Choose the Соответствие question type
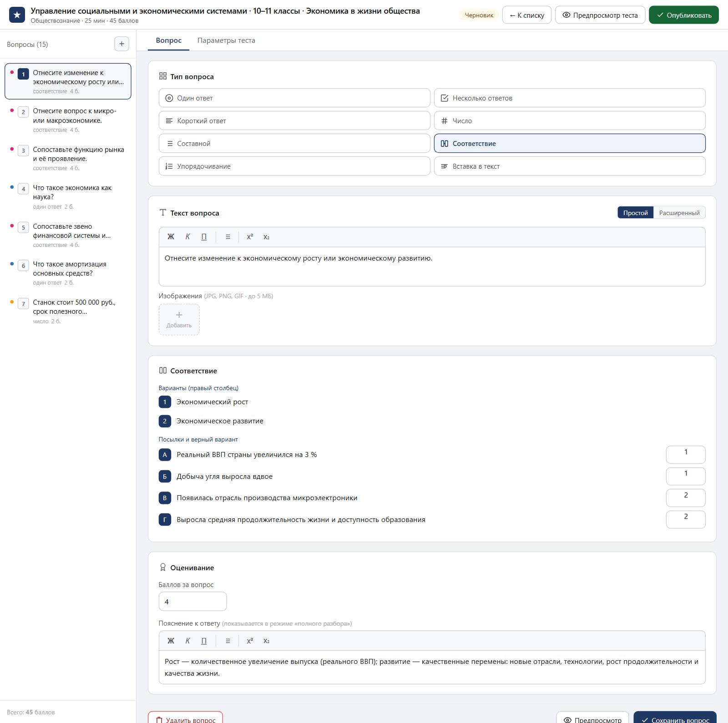This screenshot has height=723, width=728. pos(570,143)
